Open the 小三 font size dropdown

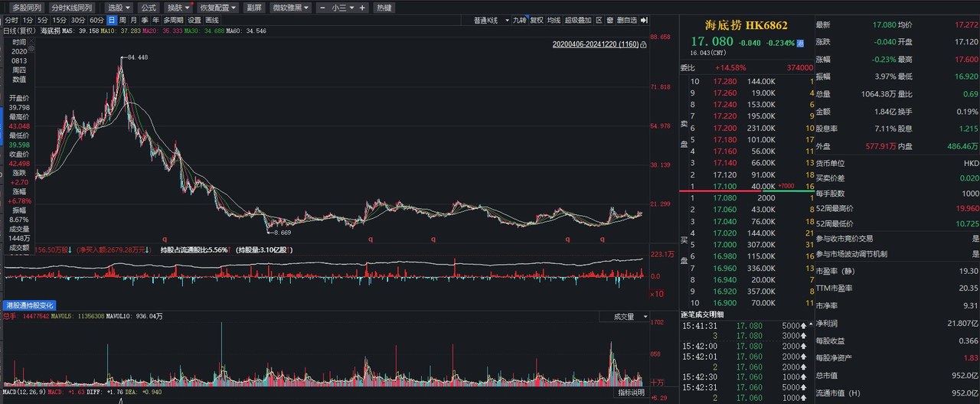pos(341,8)
